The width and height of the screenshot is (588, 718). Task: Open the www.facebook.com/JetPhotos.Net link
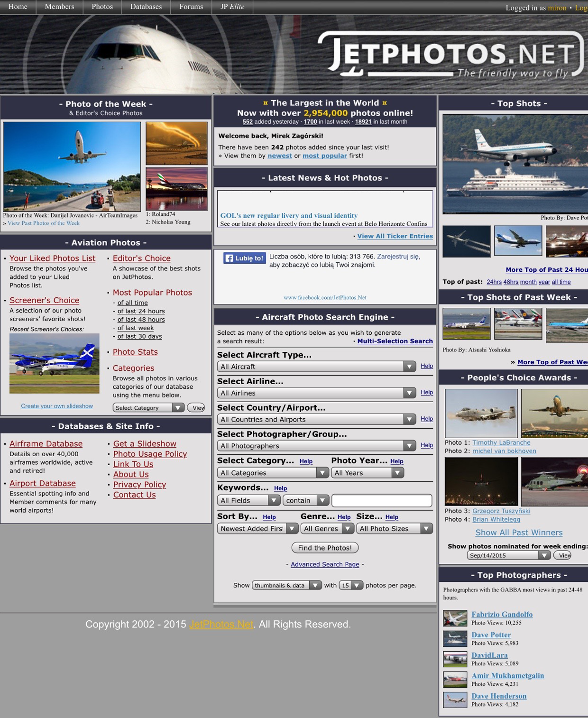coord(325,297)
